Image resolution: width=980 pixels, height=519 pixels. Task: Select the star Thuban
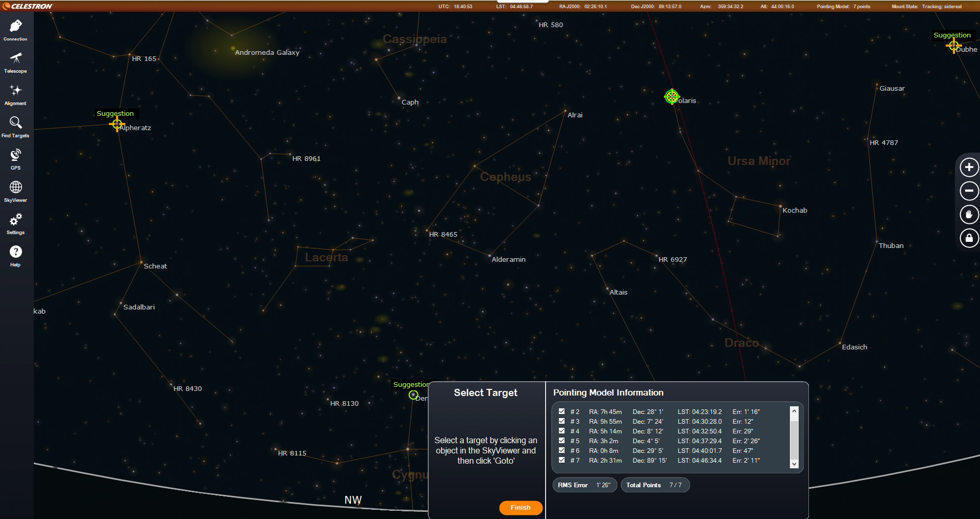891,245
